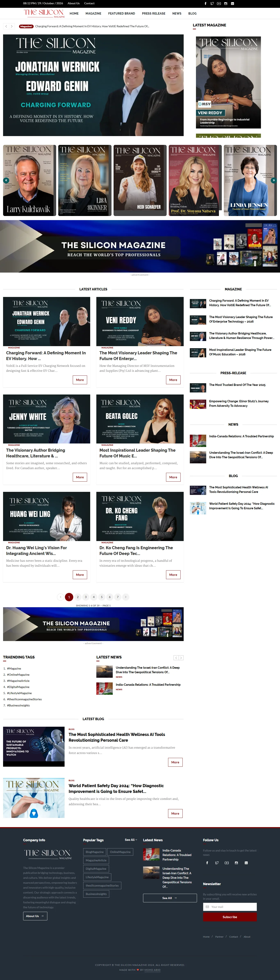Viewport: 280px width, 980px height.
Task: Click More on Veni Reddy article
Action: (173, 380)
